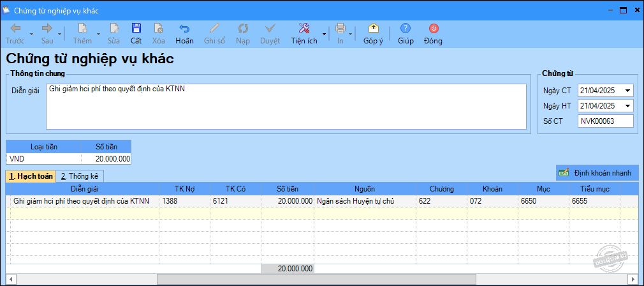Click the grid row description Ghi giảm hci phí

tap(85, 201)
